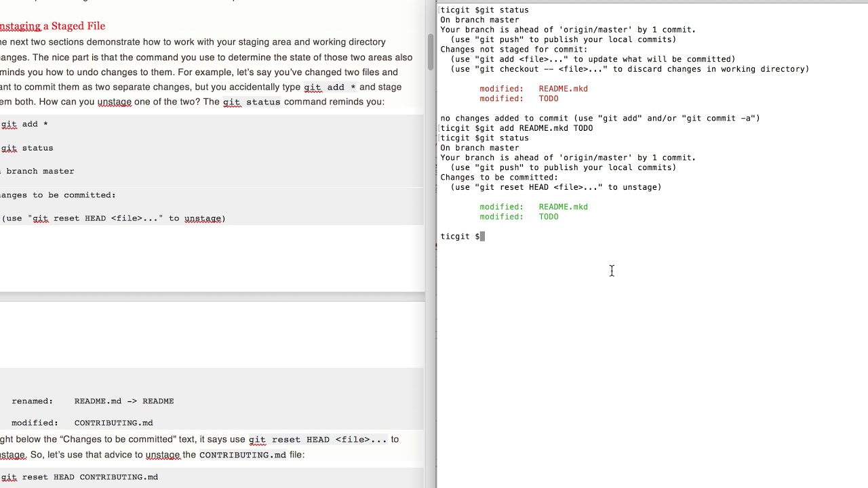Click 'Changes not staged for commit:' line

click(x=514, y=49)
